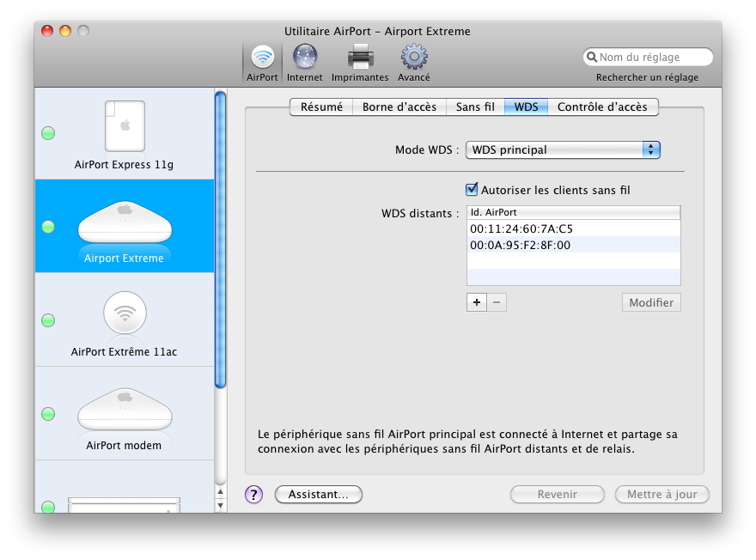Click the Id. AirPort column header
This screenshot has width=756, height=560.
pyautogui.click(x=573, y=212)
